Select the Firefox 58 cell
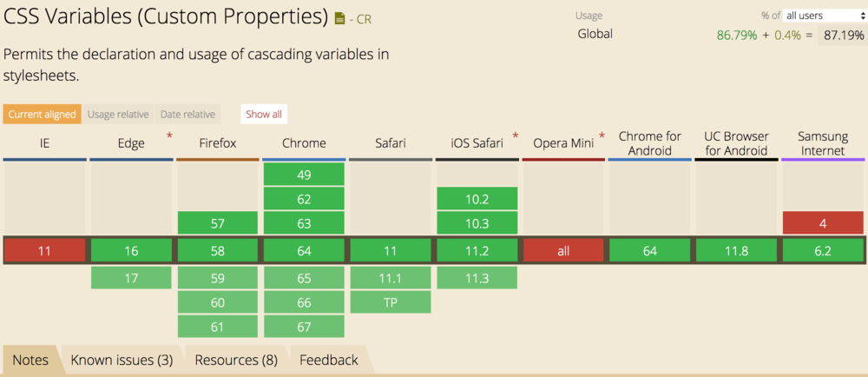Viewport: 868px width, 377px height. tap(218, 251)
